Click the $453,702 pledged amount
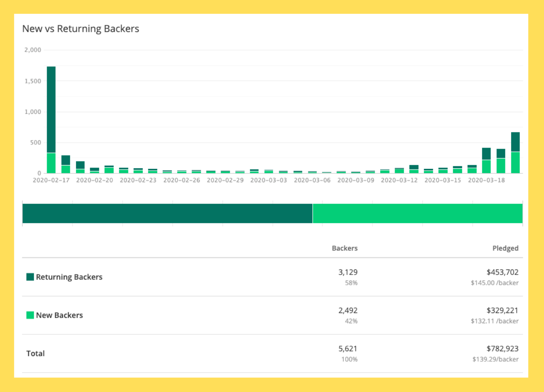Image resolution: width=544 pixels, height=392 pixels. 502,272
